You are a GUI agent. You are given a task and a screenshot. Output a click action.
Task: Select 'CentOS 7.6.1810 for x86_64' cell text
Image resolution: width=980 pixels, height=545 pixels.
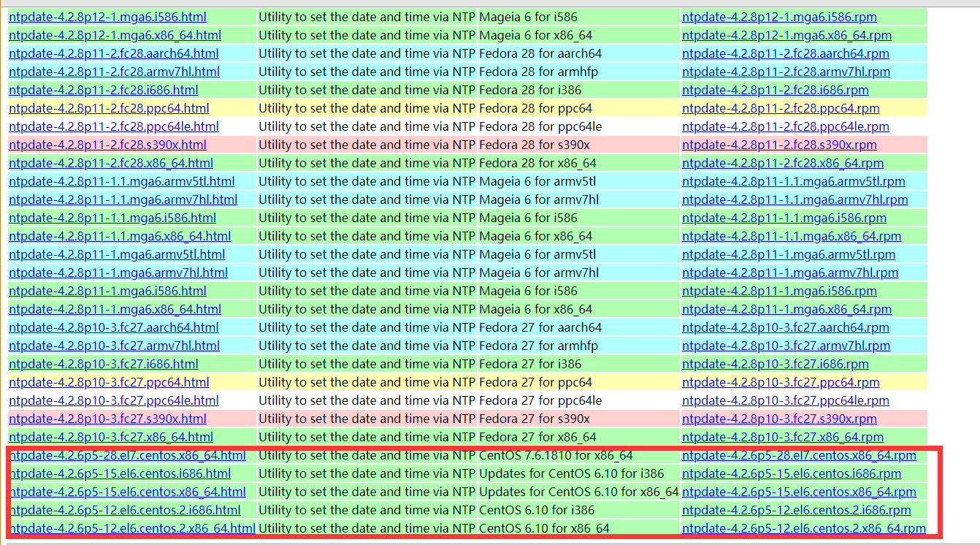(556, 455)
